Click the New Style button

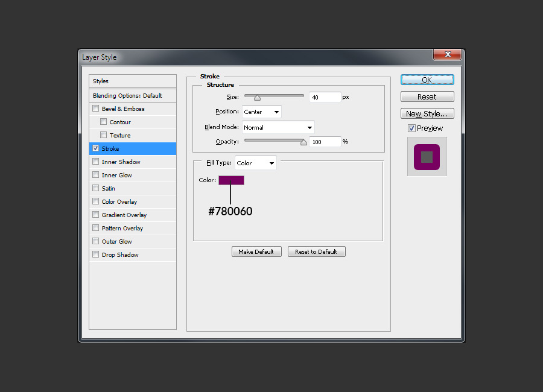[x=427, y=113]
